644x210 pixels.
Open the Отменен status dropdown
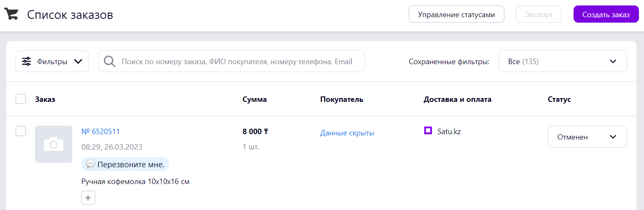tap(587, 137)
